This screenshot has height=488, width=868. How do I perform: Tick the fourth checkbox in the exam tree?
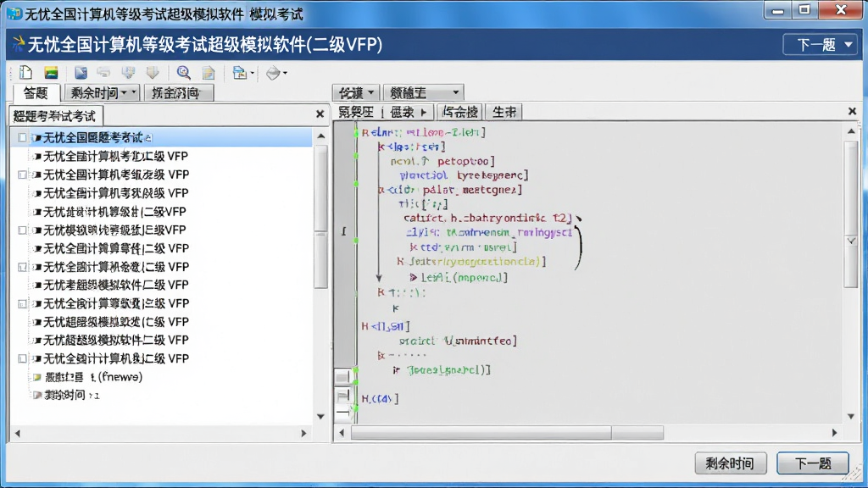22,267
